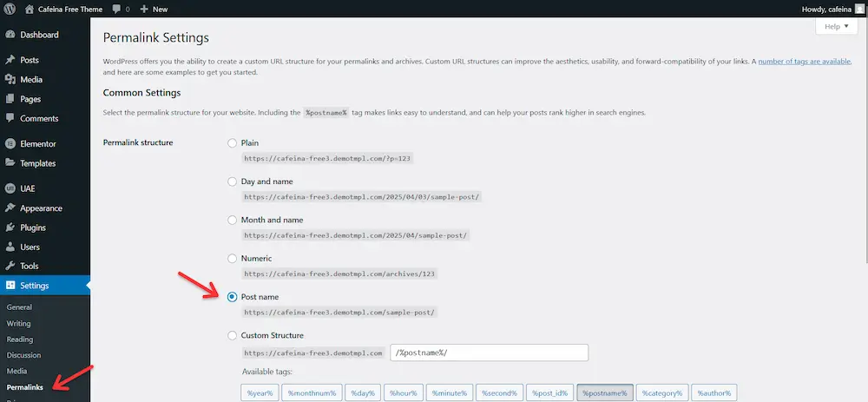Click the Media icon in sidebar
The image size is (868, 402).
click(10, 79)
